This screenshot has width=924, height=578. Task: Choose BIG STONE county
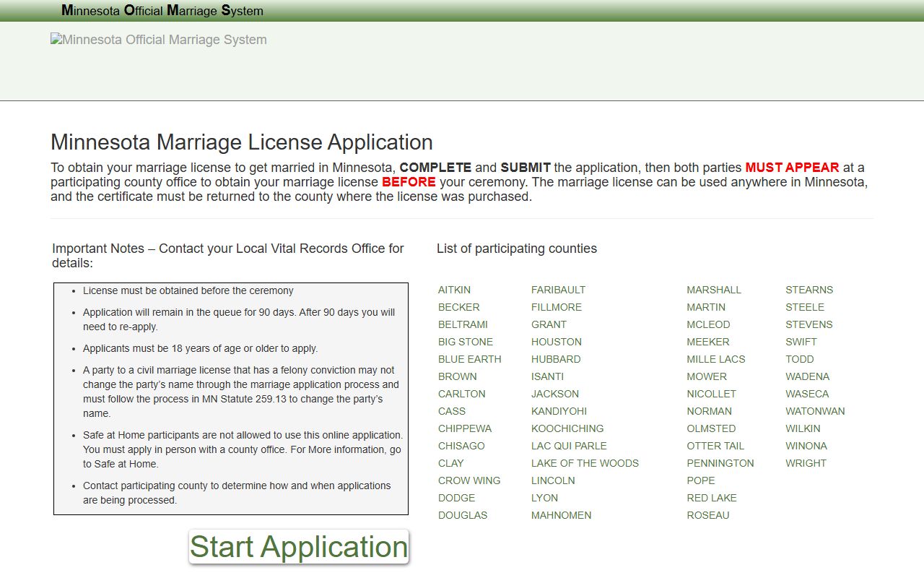click(x=466, y=342)
